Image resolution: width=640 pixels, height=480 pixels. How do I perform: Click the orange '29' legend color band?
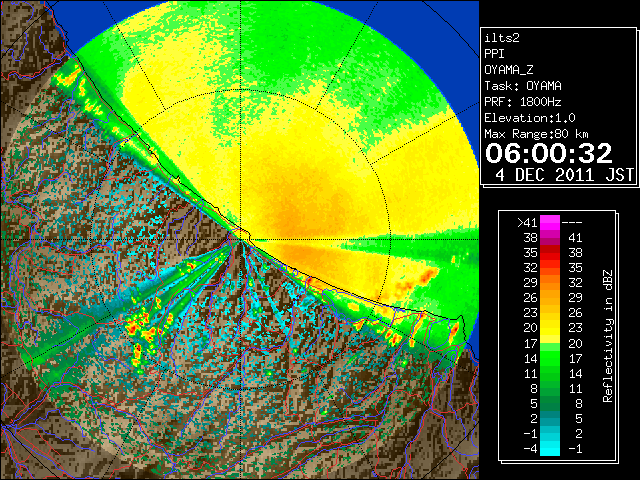pos(550,283)
